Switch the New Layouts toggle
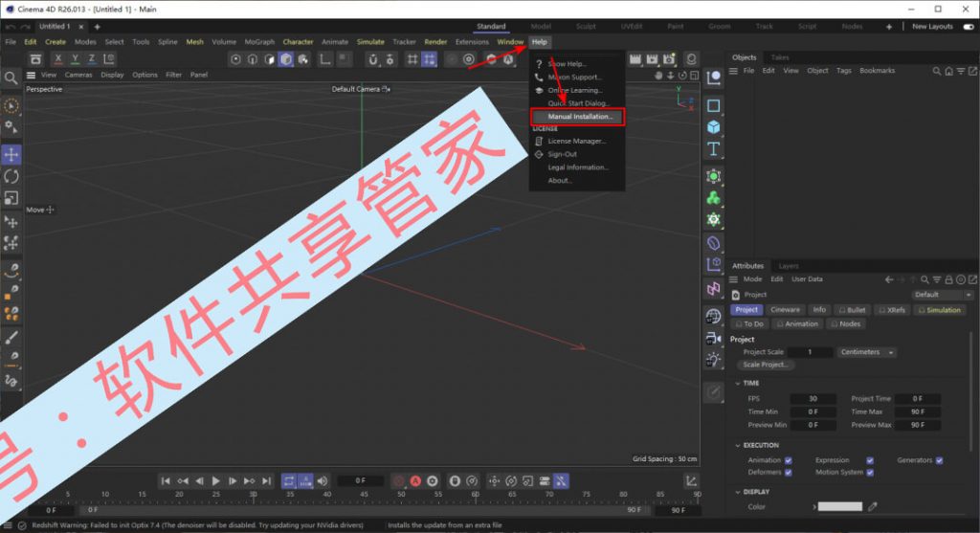 point(969,27)
